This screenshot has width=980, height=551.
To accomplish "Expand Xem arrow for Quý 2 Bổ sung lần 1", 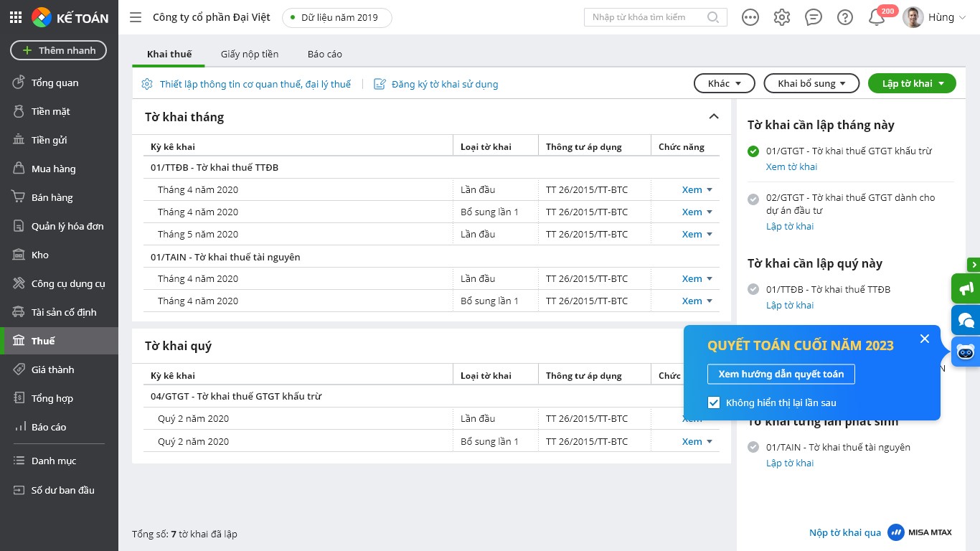I will [710, 442].
